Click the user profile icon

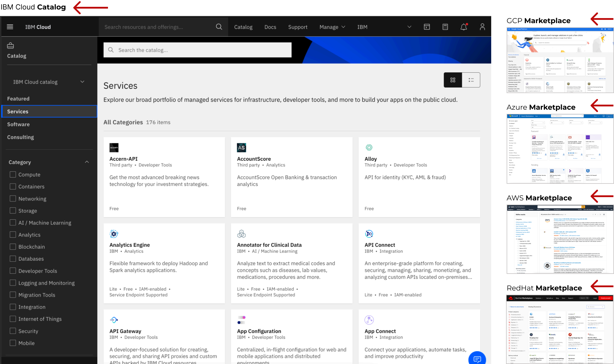(x=482, y=26)
